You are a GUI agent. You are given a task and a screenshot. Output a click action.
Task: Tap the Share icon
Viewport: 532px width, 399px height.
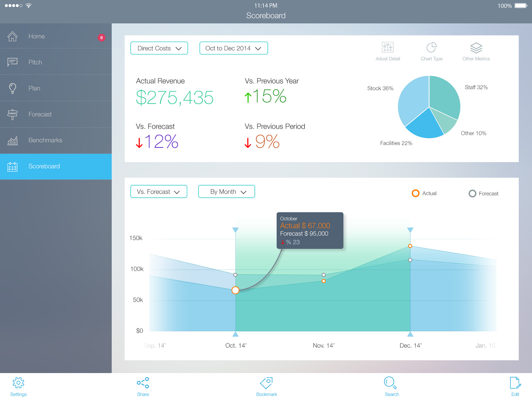(143, 383)
